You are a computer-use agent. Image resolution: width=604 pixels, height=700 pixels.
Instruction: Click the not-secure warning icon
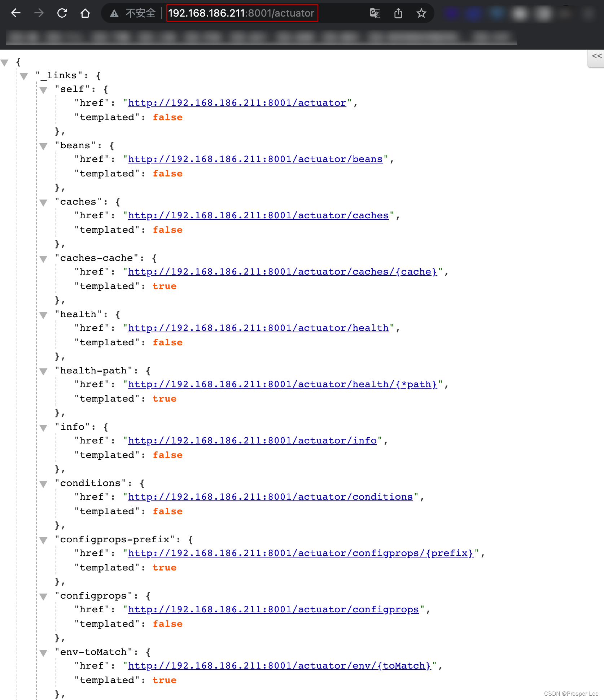[x=114, y=14]
